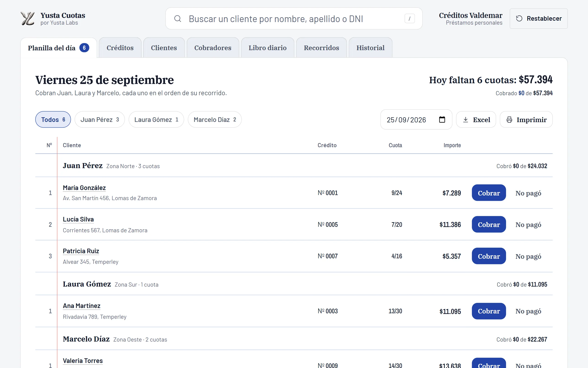The width and height of the screenshot is (588, 368).
Task: Open client Lucía Silva
Action: [x=78, y=219]
